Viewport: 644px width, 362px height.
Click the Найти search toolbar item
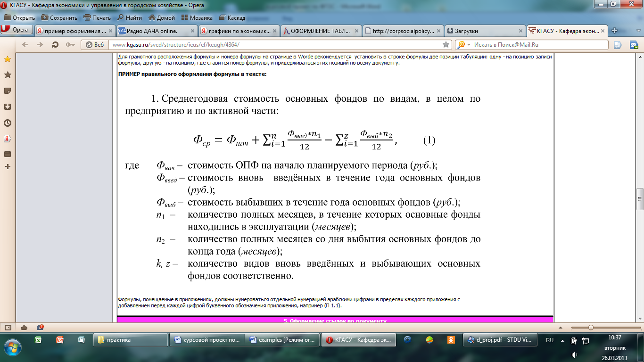(129, 18)
